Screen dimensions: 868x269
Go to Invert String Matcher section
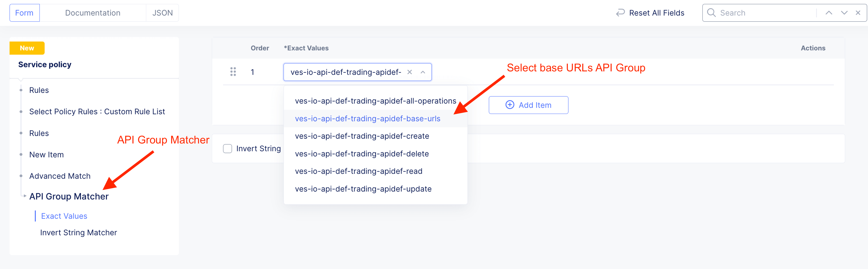pyautogui.click(x=79, y=233)
